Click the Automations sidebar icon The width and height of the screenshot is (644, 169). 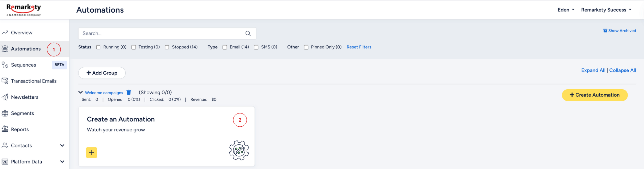tap(5, 49)
